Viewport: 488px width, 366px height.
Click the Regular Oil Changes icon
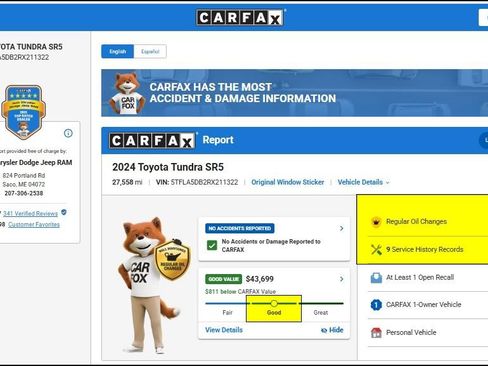click(376, 221)
